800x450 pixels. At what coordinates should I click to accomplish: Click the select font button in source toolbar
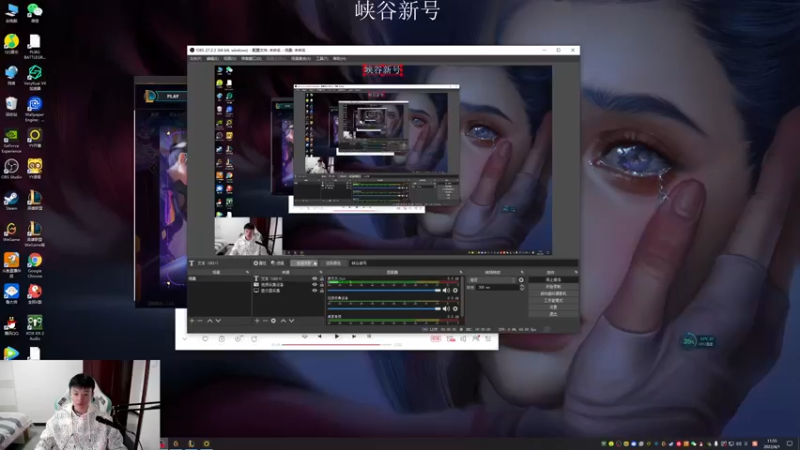pos(304,263)
